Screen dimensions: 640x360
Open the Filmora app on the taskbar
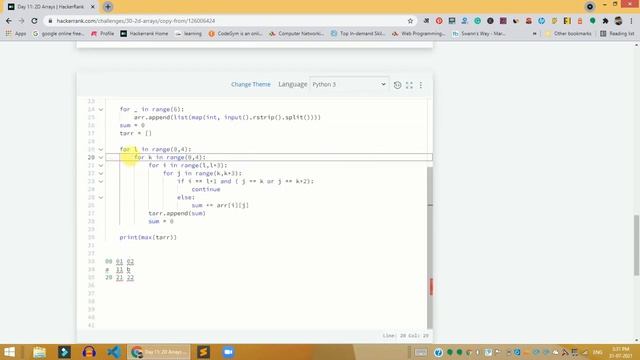pyautogui.click(x=64, y=352)
